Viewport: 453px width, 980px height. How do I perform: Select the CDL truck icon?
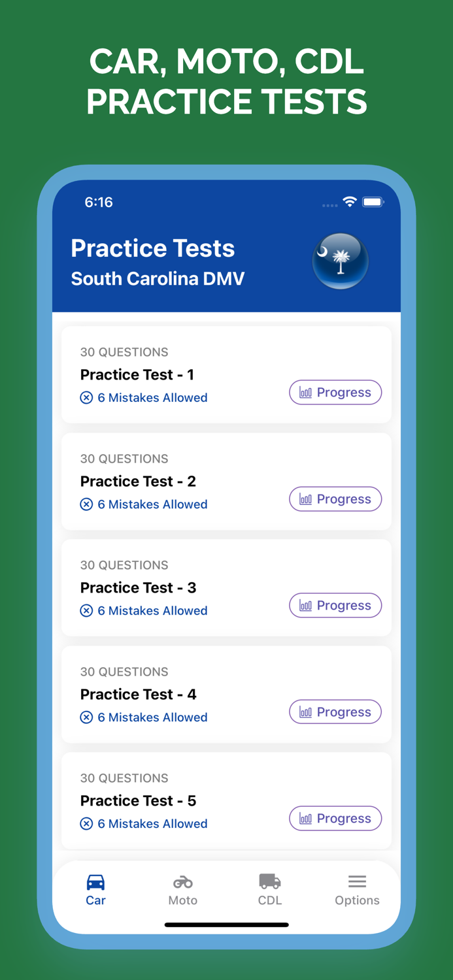click(270, 881)
